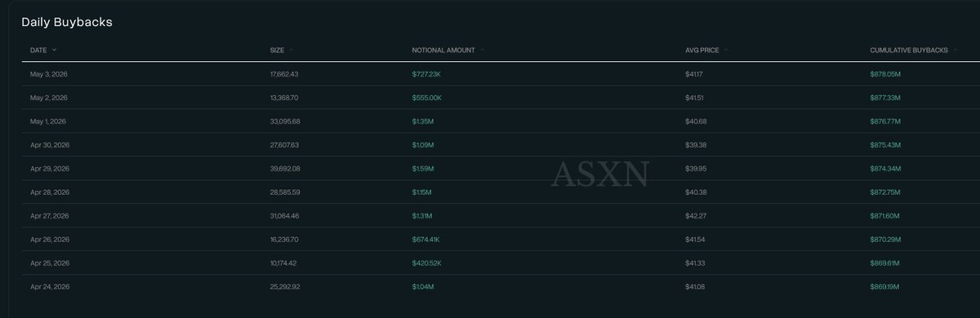Select the Apr 30, 2026 date cell
980x318 pixels.
pos(51,145)
